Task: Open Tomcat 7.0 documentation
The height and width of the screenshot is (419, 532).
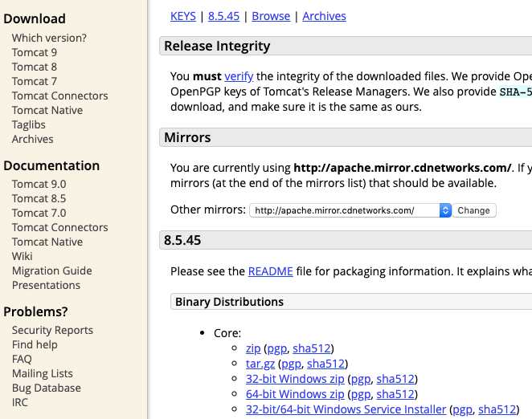Action: [x=39, y=214]
